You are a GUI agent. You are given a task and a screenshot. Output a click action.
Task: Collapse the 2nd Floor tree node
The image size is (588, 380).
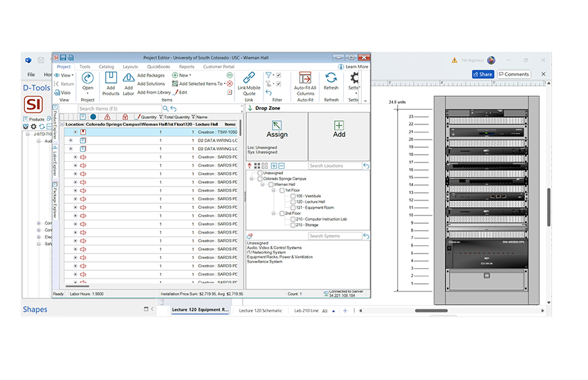tap(274, 213)
